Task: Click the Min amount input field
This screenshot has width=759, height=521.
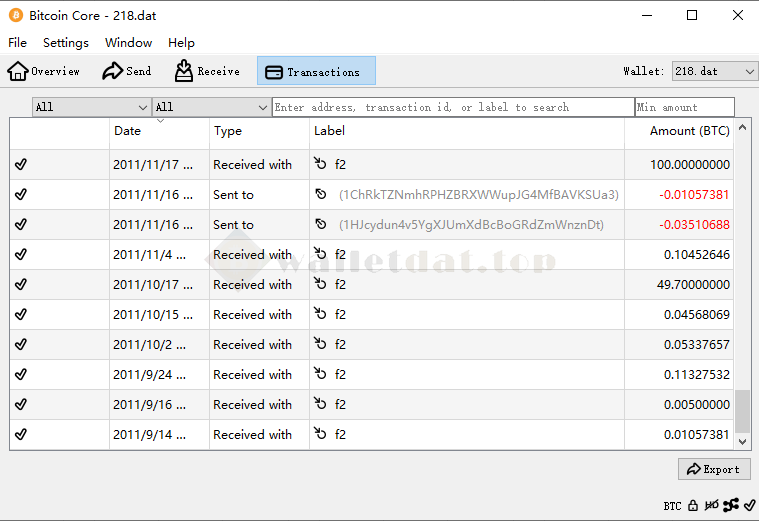Action: click(x=684, y=107)
